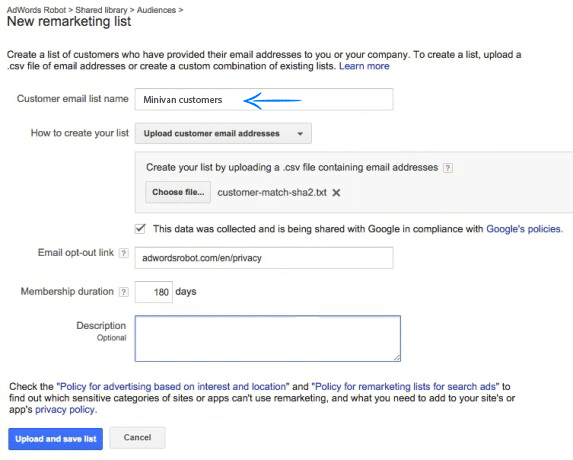The height and width of the screenshot is (460, 573).
Task: Open help icon next to Membership duration
Action: pos(124,292)
